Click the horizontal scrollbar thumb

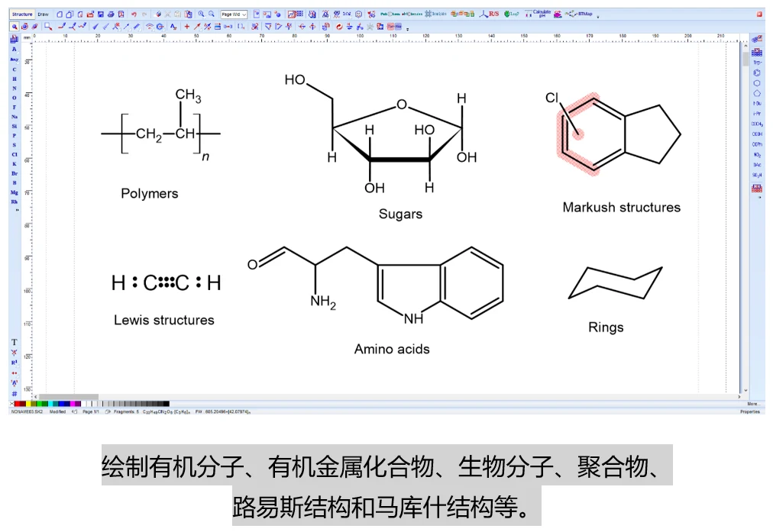(69, 397)
